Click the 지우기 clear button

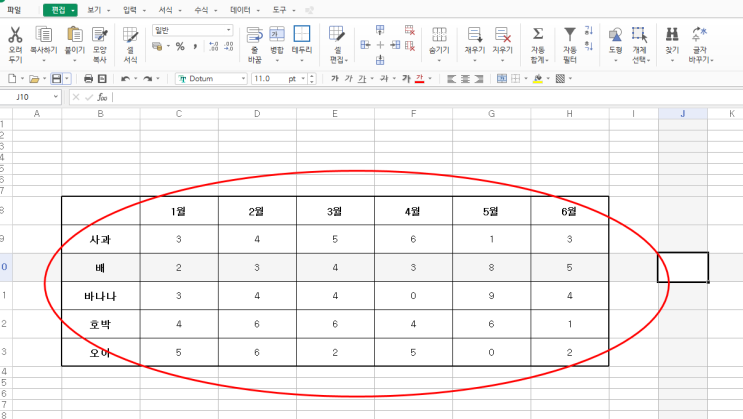point(503,44)
